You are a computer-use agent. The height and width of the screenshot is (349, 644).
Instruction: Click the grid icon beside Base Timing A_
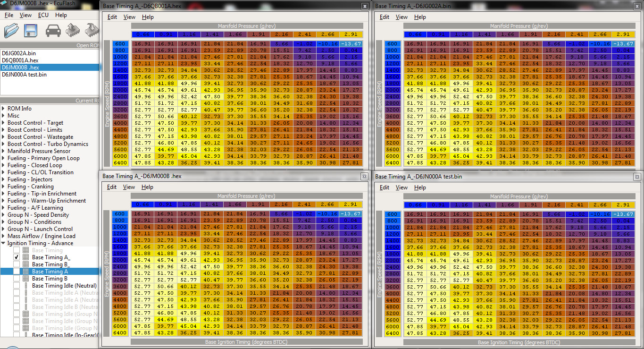[x=26, y=257]
